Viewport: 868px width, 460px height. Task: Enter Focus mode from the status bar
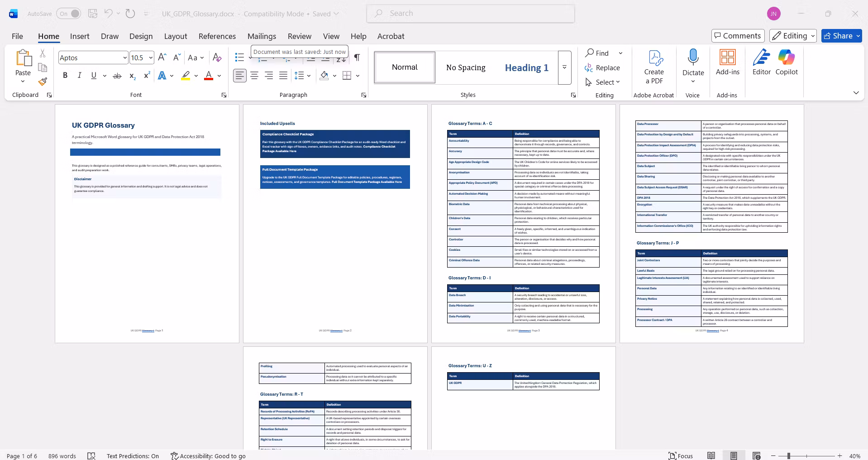tap(681, 456)
